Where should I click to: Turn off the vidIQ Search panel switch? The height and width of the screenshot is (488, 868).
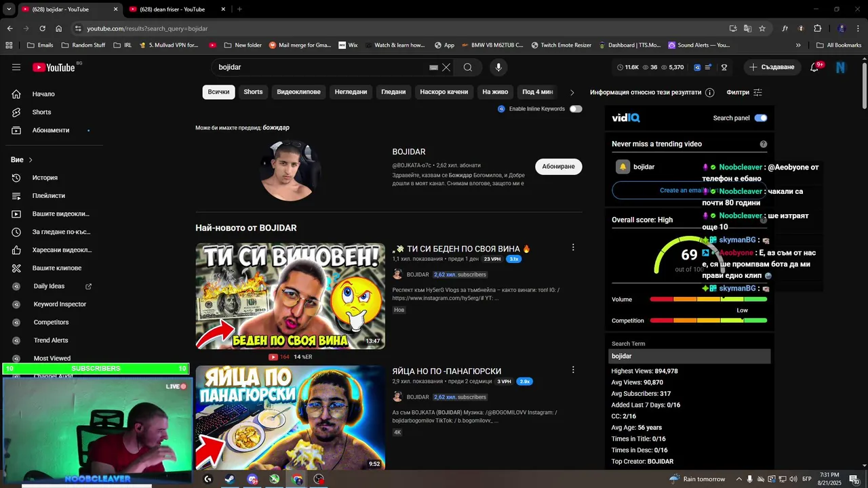761,118
